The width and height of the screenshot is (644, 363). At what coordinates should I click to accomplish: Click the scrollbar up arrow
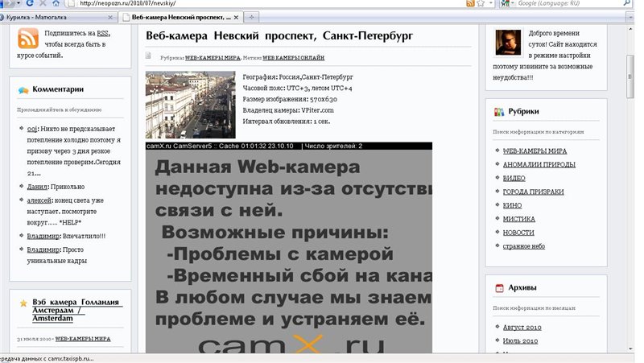(x=630, y=29)
